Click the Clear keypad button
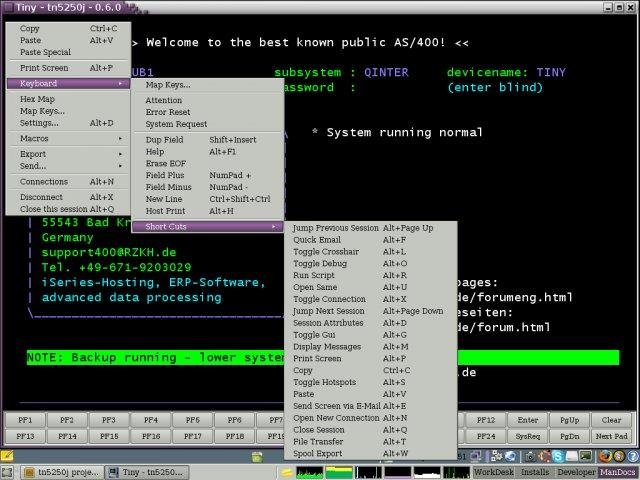Viewport: 640px width, 480px height. click(x=611, y=420)
